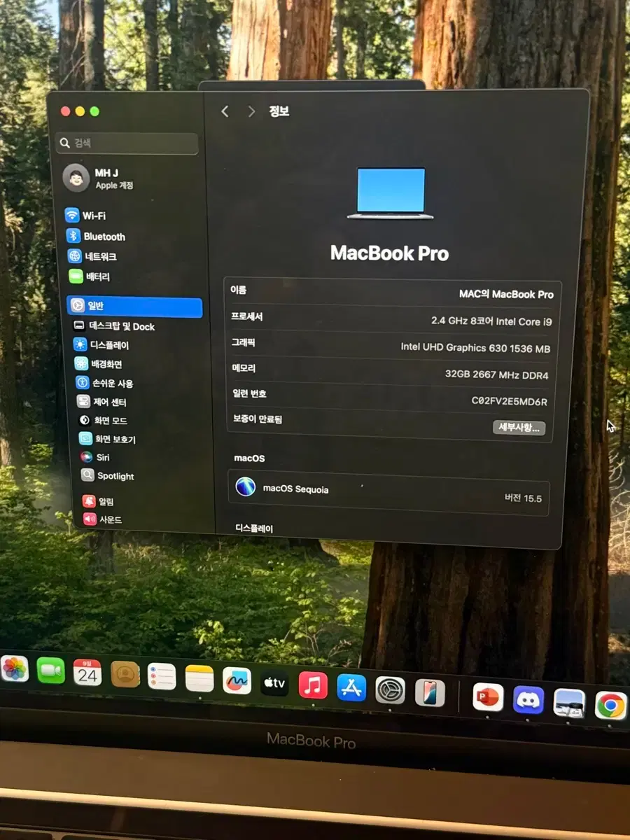Open 제어 센터 settings
This screenshot has width=630, height=840.
102,402
